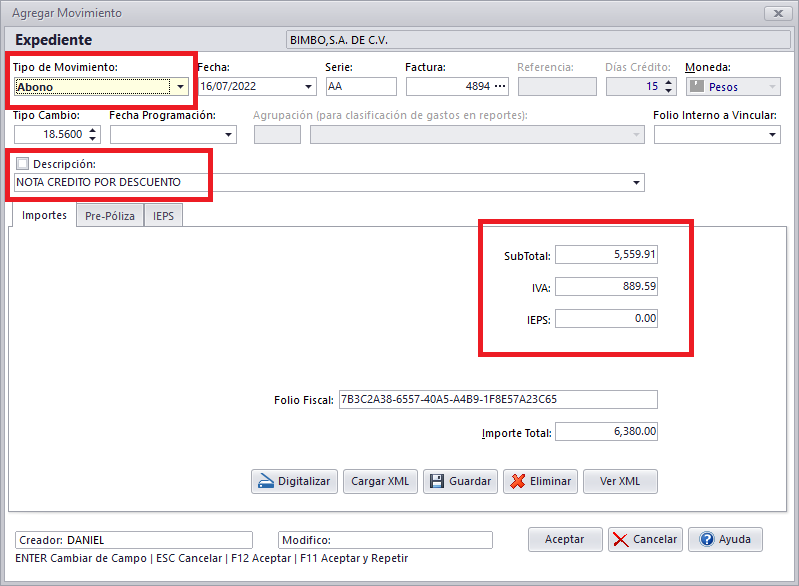Image resolution: width=799 pixels, height=586 pixels.
Task: Close the Agregar Movimiento dialog
Action: pos(777,13)
